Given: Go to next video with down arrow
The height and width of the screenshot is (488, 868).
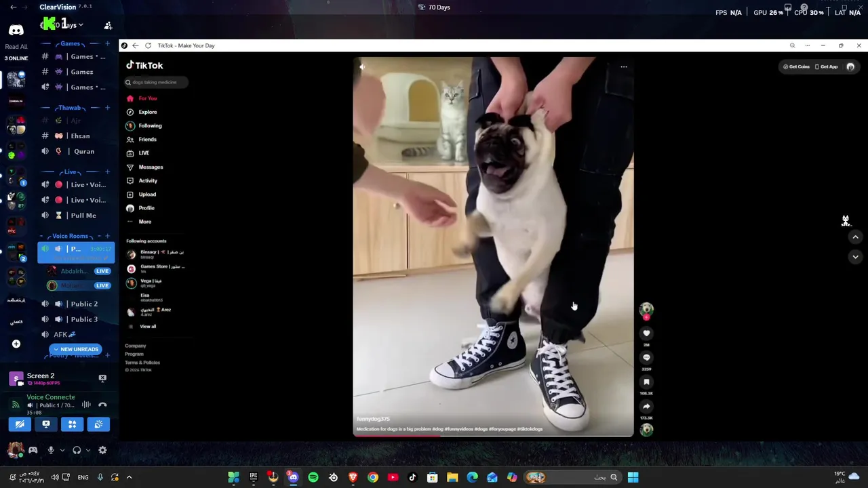Looking at the screenshot, I should point(855,257).
